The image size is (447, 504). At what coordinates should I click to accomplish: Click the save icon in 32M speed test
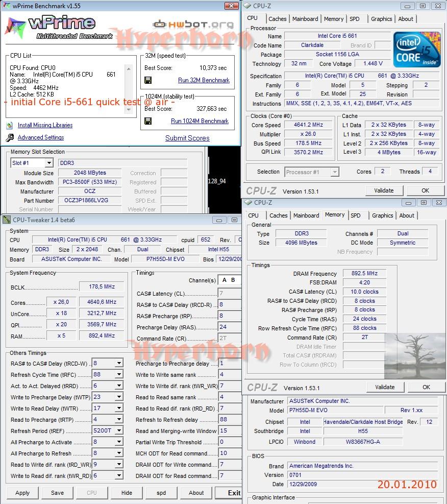pos(148,80)
